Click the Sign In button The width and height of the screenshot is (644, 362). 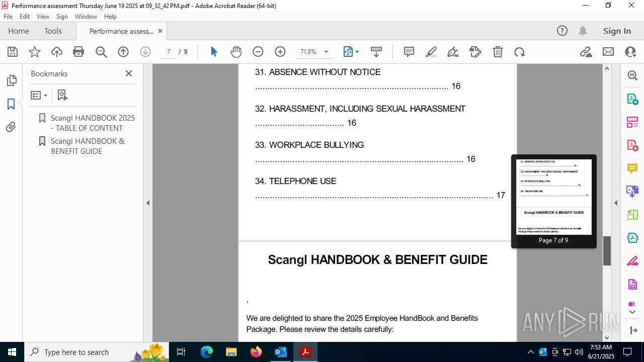617,31
